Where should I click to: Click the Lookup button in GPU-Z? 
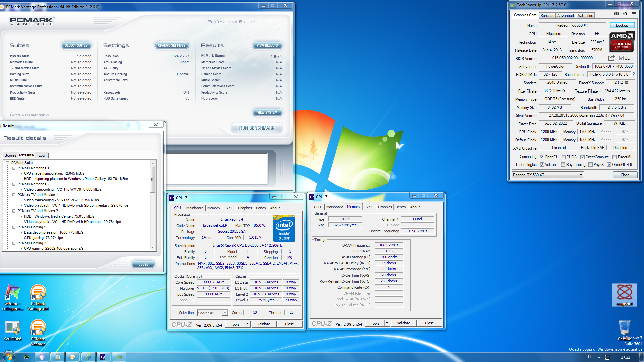(622, 25)
